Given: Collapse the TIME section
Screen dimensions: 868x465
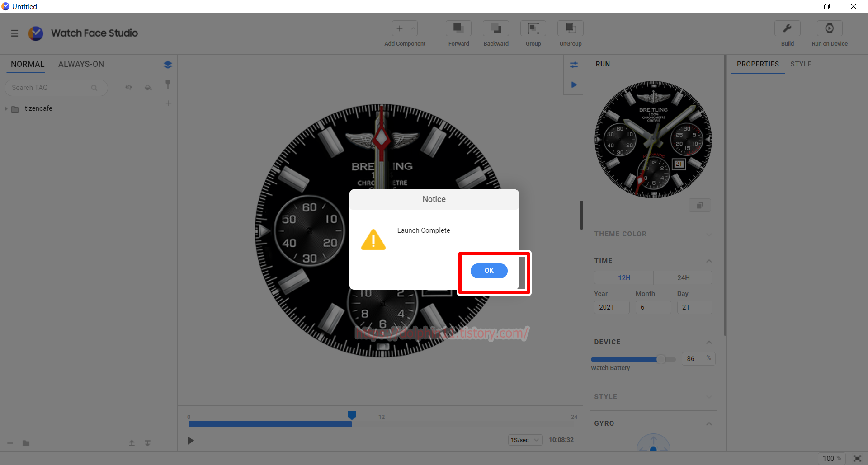Looking at the screenshot, I should [709, 261].
